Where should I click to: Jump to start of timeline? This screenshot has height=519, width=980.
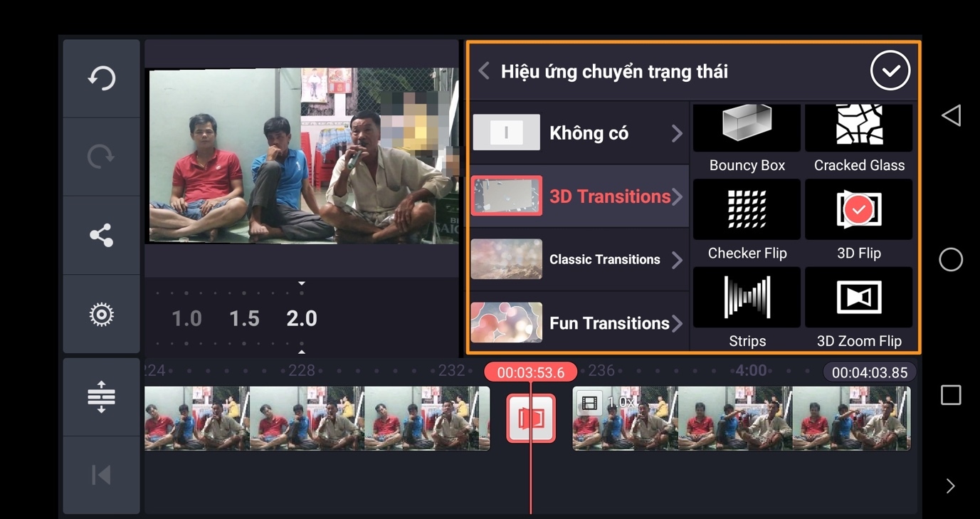click(101, 475)
